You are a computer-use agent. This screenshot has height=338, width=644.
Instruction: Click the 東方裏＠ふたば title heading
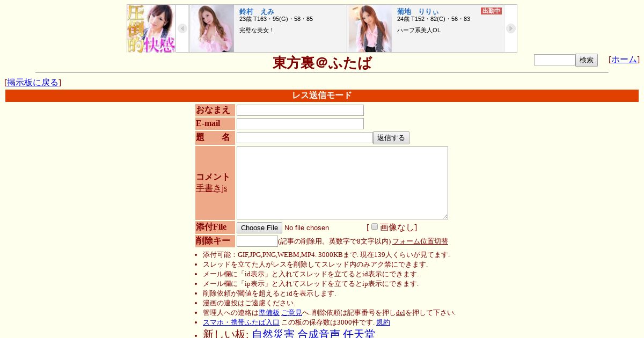(322, 63)
